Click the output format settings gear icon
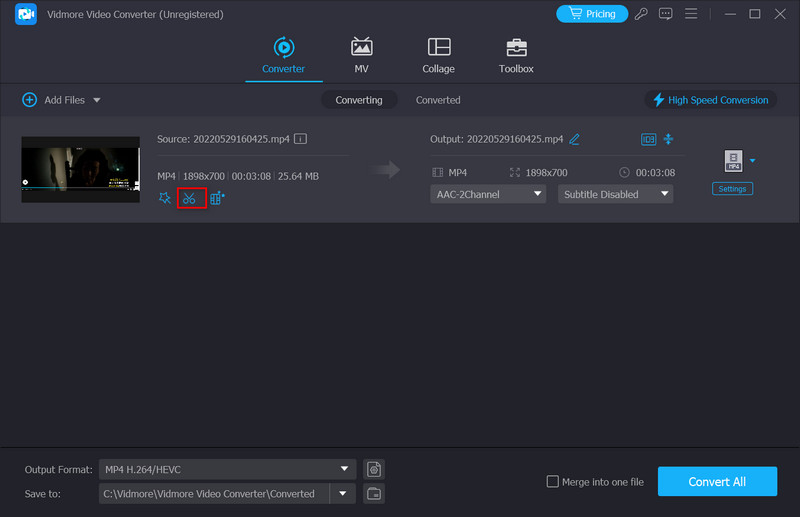This screenshot has height=517, width=800. pos(374,469)
